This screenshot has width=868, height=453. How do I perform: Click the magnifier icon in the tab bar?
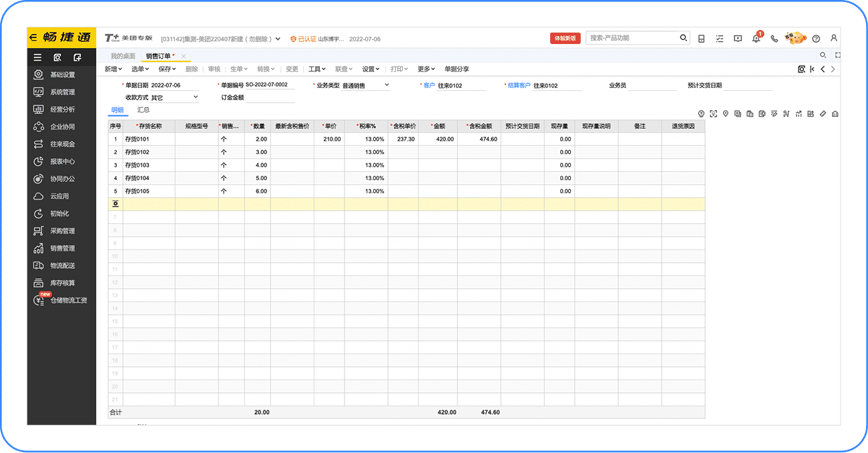[x=823, y=55]
